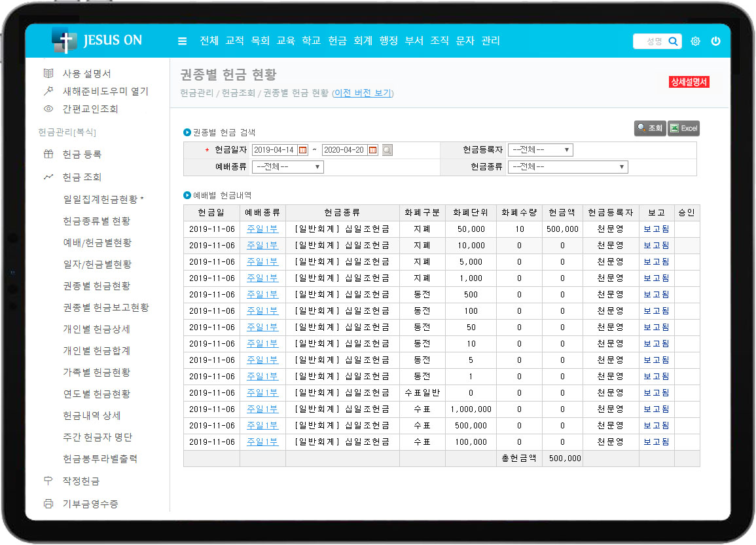This screenshot has height=545, width=756.
Task: Export results with the Excel button
Action: (683, 128)
